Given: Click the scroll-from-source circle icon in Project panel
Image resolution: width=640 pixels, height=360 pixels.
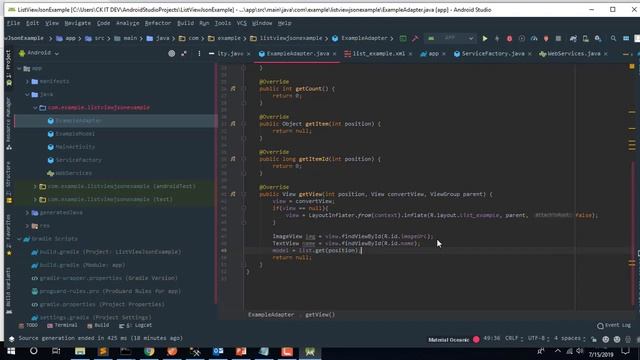Looking at the screenshot, I should (171, 53).
